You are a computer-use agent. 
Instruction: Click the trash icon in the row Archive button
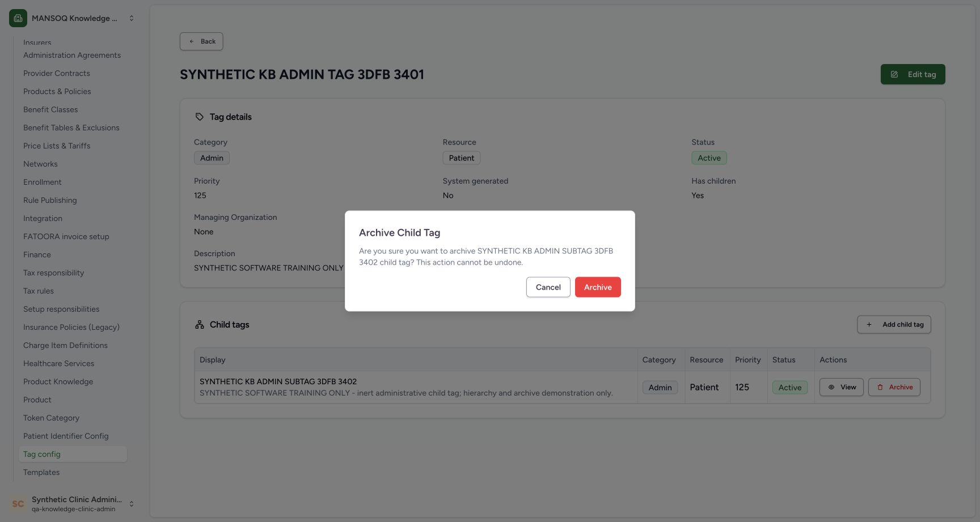coord(880,387)
